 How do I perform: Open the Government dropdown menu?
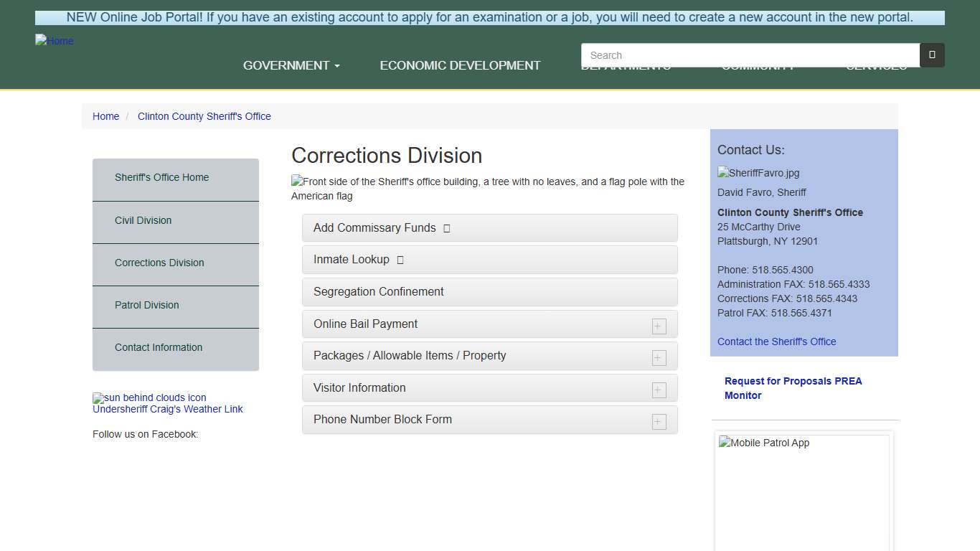pos(291,65)
